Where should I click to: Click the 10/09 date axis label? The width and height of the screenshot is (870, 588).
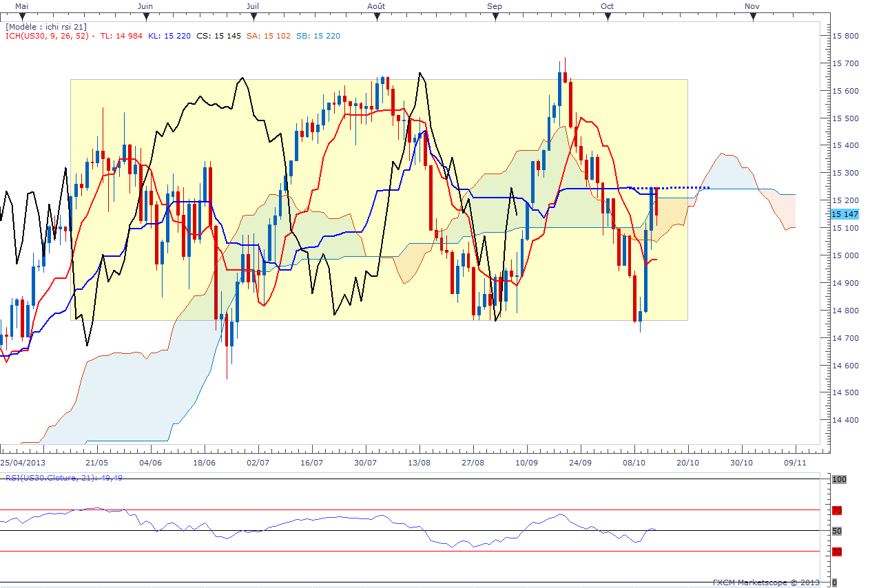[x=526, y=463]
